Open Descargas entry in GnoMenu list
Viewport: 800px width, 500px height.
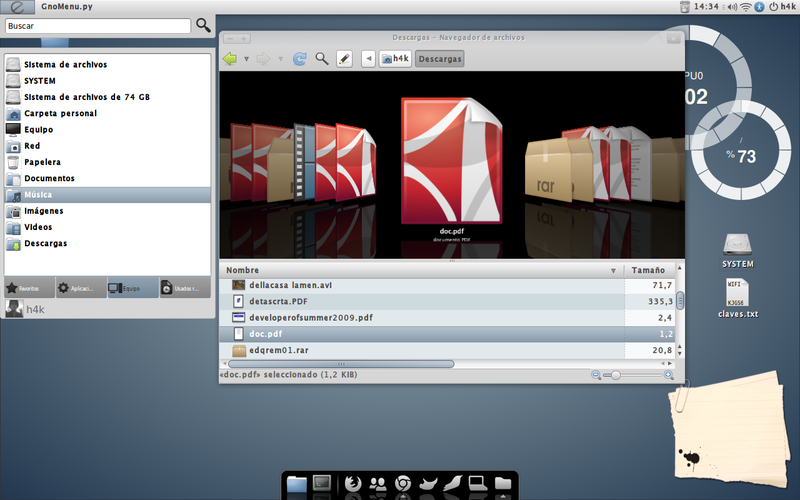point(108,244)
